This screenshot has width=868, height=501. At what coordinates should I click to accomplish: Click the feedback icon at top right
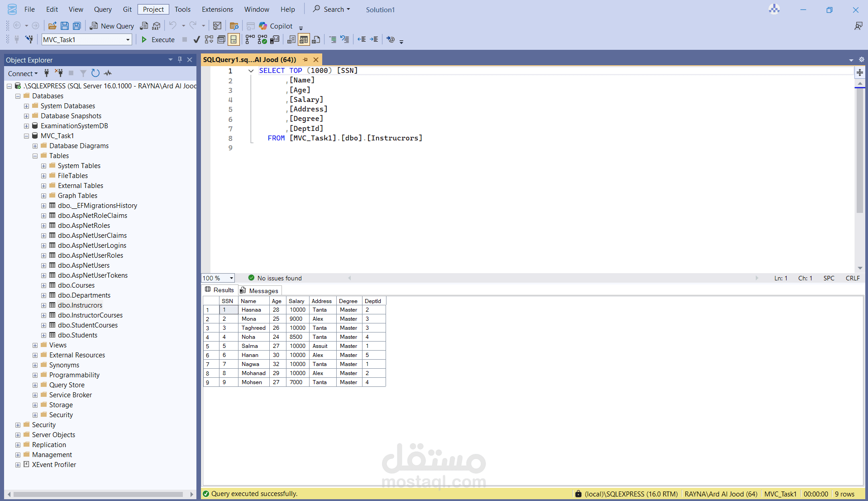pos(858,26)
